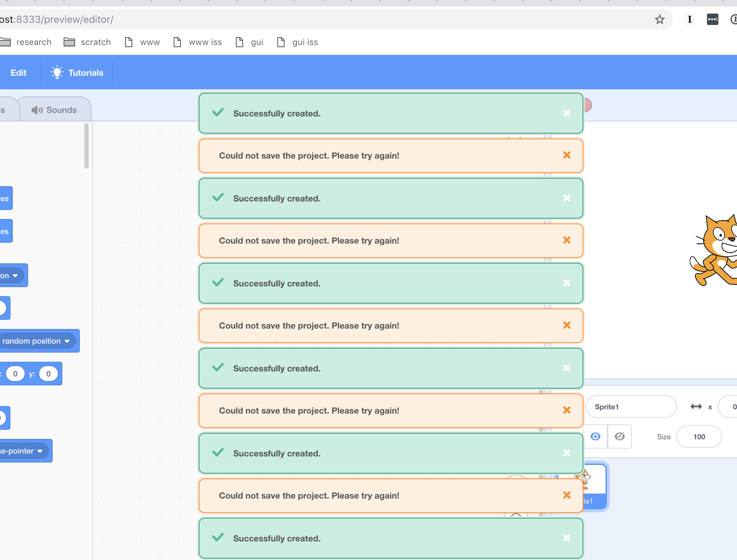The height and width of the screenshot is (560, 737).
Task: Click the sprite direction arrows icon beside Sprite1
Action: (696, 407)
